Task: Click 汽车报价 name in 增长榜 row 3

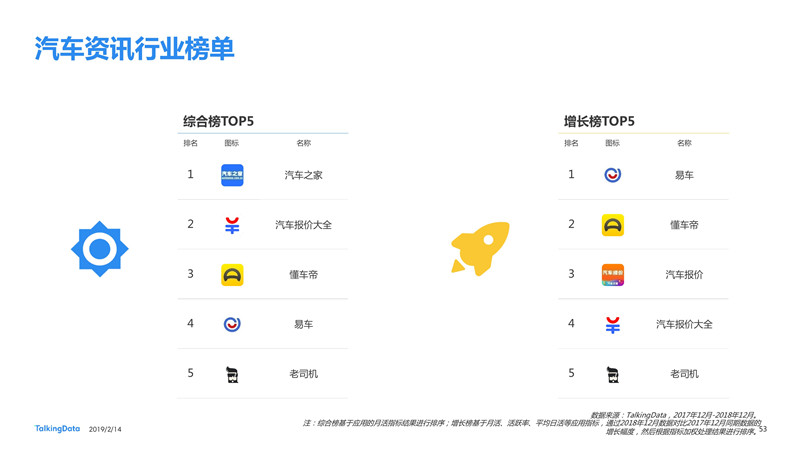Action: (684, 275)
